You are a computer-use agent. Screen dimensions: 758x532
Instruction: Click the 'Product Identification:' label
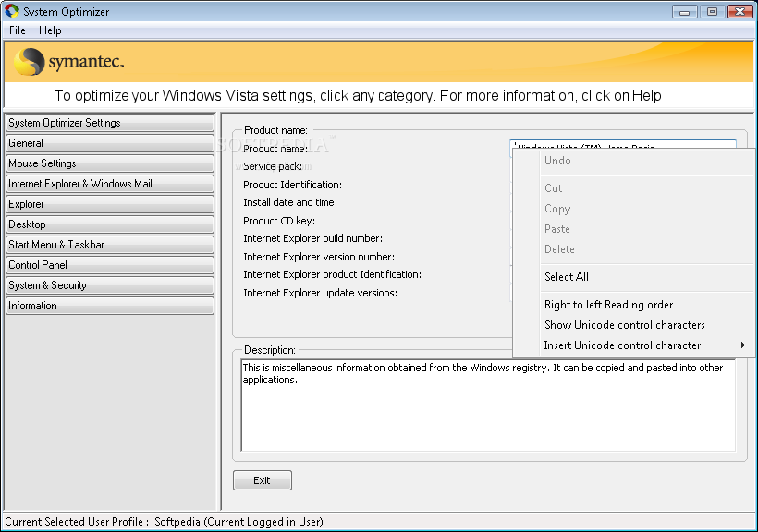click(x=292, y=185)
